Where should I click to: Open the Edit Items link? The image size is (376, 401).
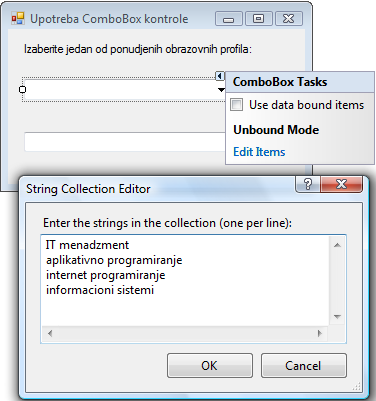[259, 152]
